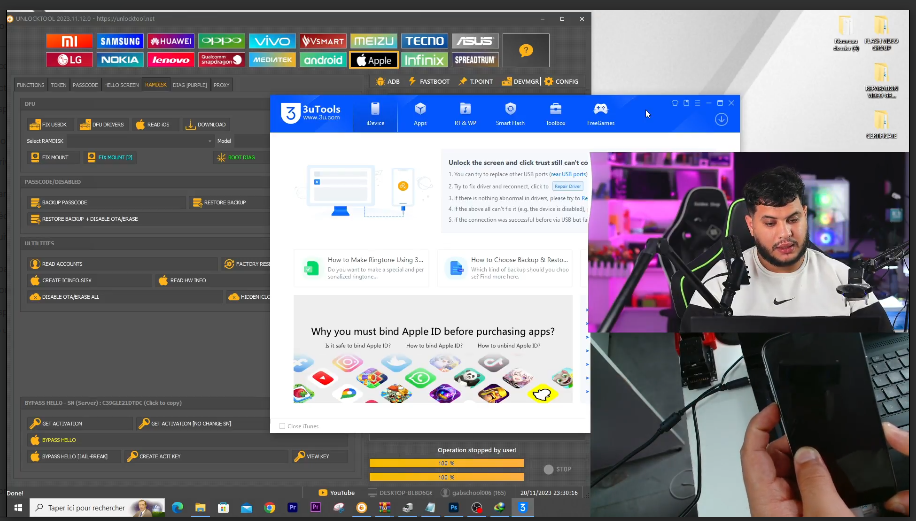
Task: Select the Xiaomi MI brand tile
Action: click(x=70, y=41)
